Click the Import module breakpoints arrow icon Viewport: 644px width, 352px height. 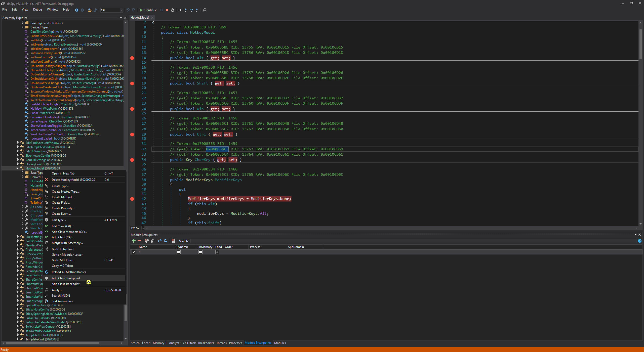tap(166, 241)
